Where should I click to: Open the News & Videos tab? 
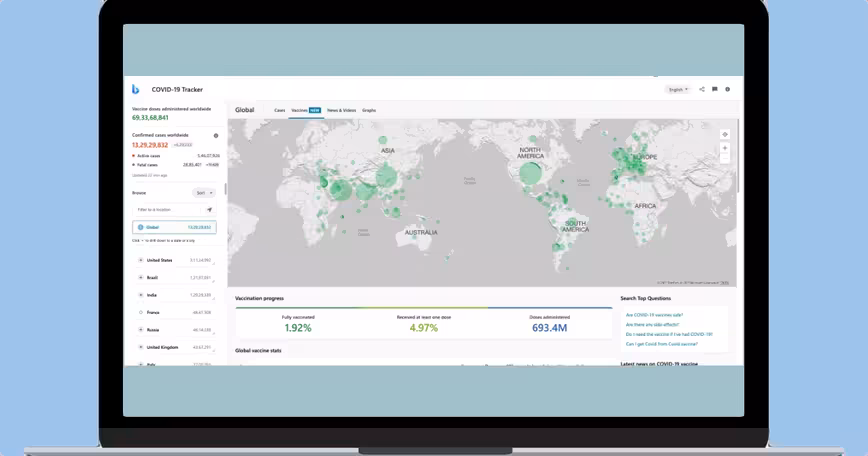341,110
